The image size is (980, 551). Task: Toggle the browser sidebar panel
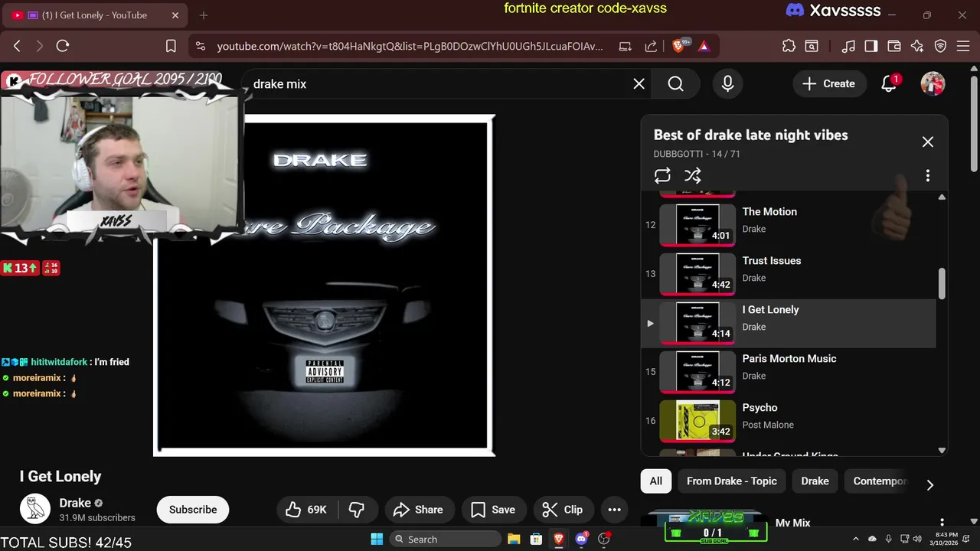point(871,46)
